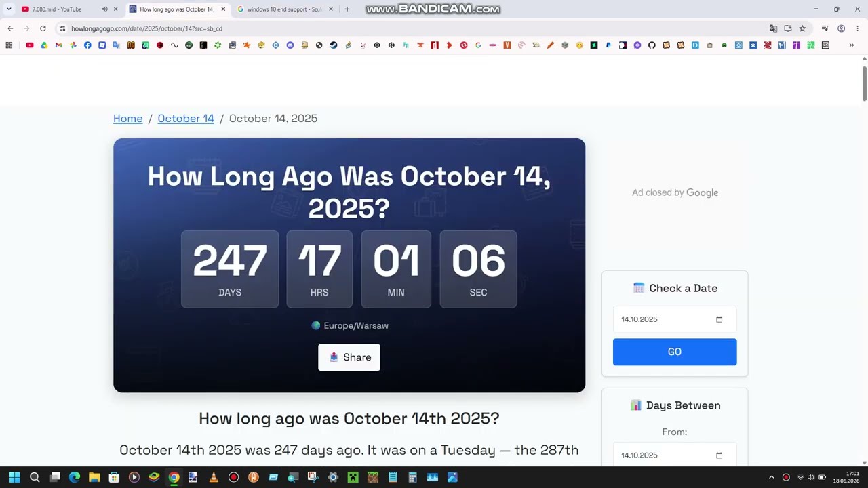
Task: Go back to the previous page
Action: (x=10, y=28)
